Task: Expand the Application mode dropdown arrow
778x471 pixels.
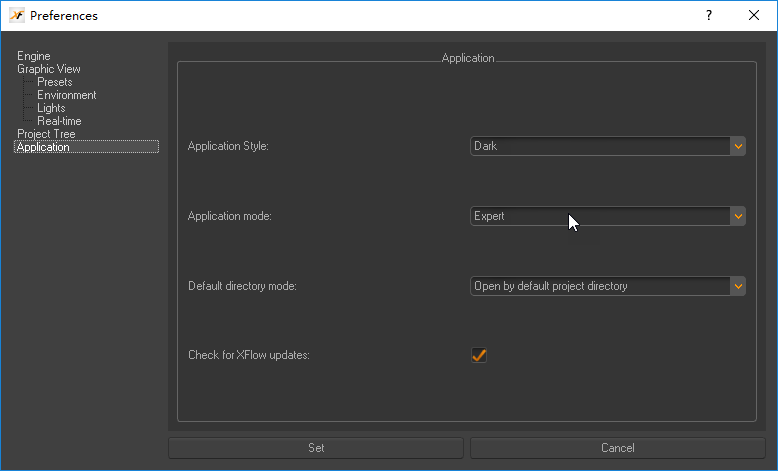Action: click(738, 216)
